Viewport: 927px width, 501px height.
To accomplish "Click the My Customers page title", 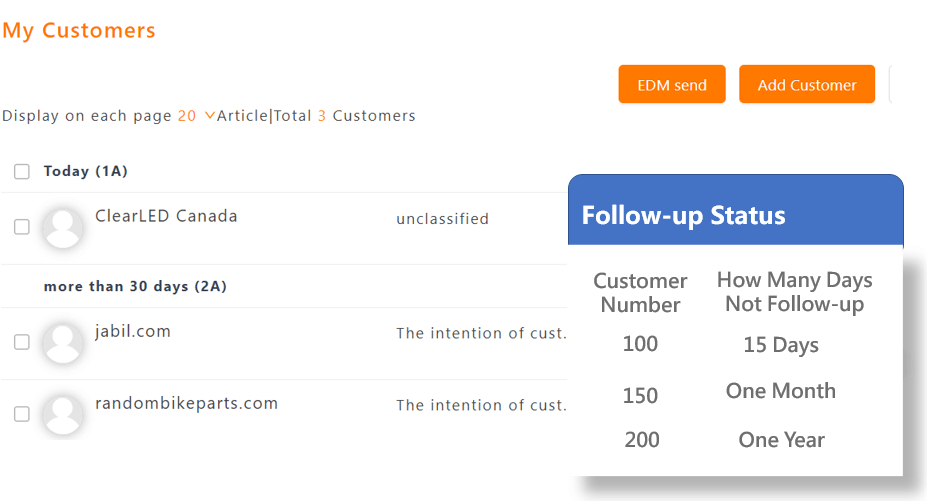I will (79, 30).
